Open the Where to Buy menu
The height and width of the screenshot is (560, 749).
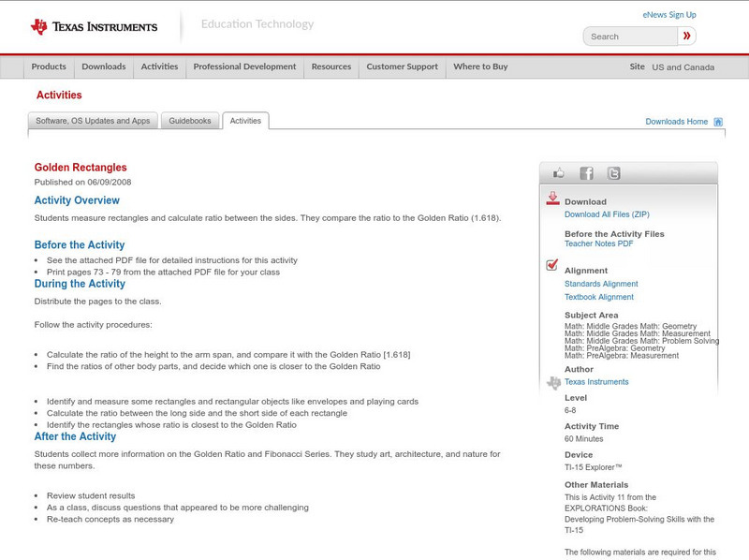click(x=480, y=67)
